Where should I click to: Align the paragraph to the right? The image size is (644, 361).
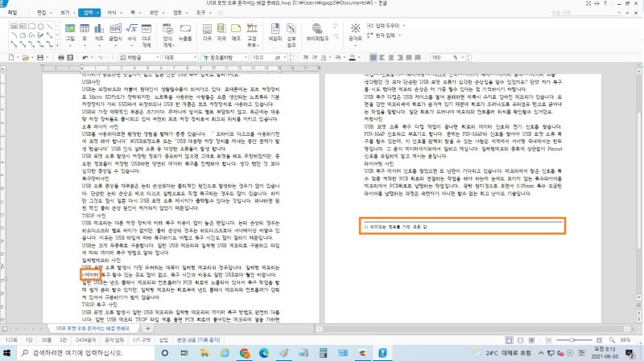click(400, 57)
